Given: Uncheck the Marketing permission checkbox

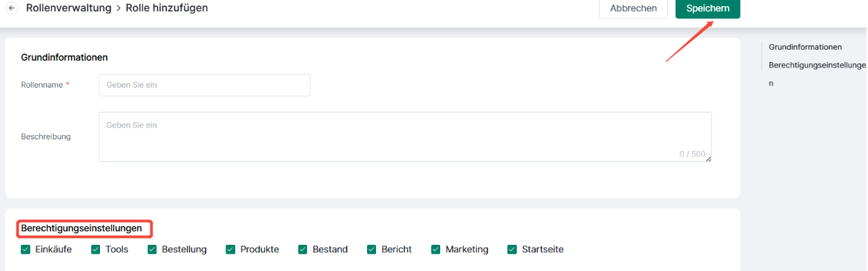Looking at the screenshot, I should (x=436, y=250).
